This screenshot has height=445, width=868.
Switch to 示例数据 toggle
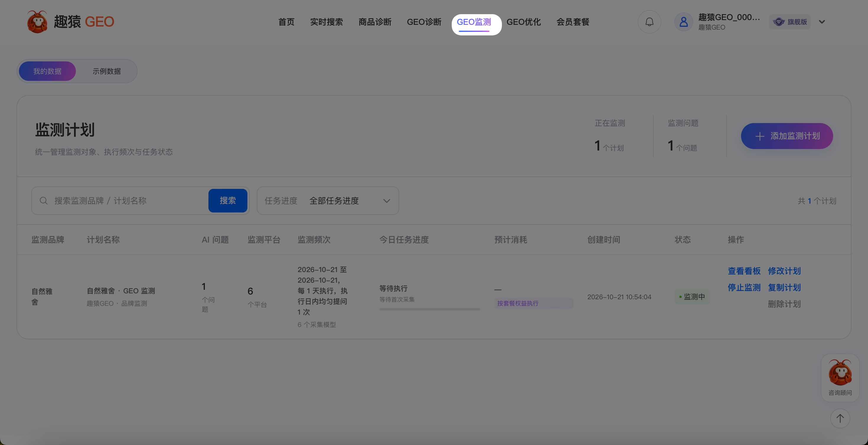[107, 71]
